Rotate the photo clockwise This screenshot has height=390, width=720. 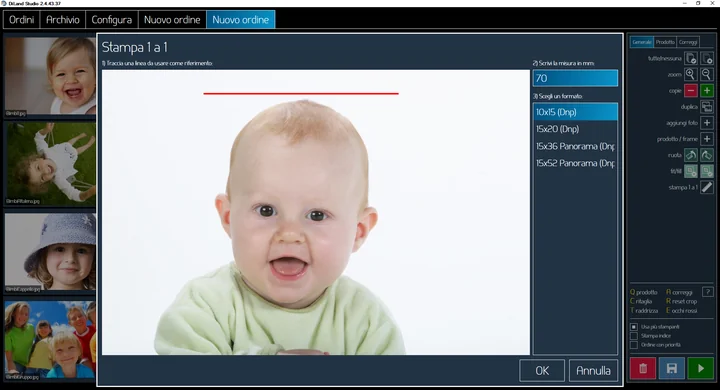pos(707,155)
